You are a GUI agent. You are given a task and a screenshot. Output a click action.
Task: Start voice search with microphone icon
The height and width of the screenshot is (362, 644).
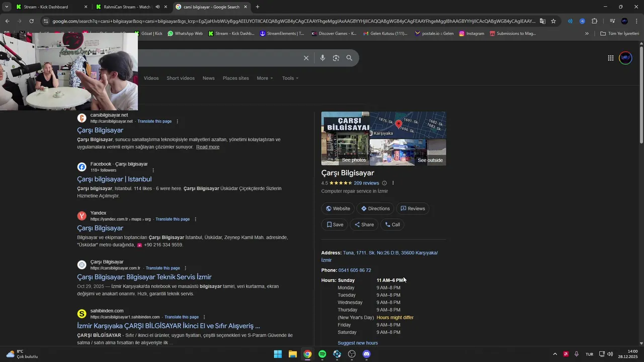click(x=323, y=58)
